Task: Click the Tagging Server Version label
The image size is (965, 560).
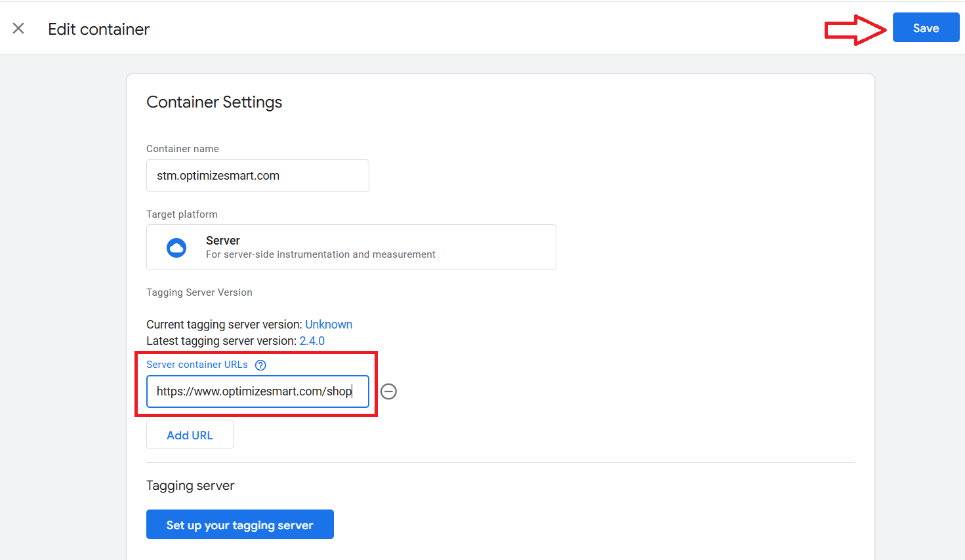Action: coord(199,292)
